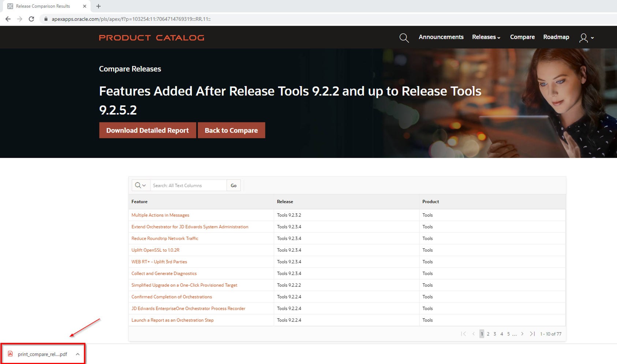617x364 pixels.
Task: Jump to last page of results
Action: pyautogui.click(x=532, y=334)
